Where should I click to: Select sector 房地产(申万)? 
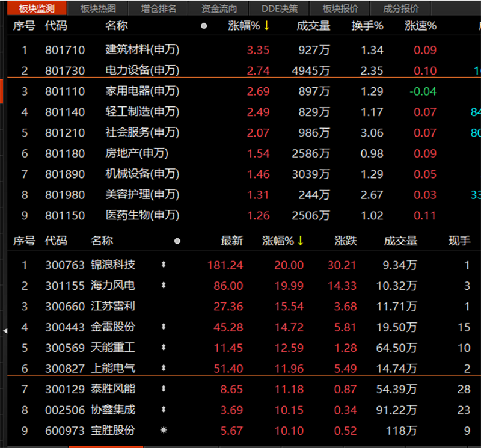(x=137, y=153)
